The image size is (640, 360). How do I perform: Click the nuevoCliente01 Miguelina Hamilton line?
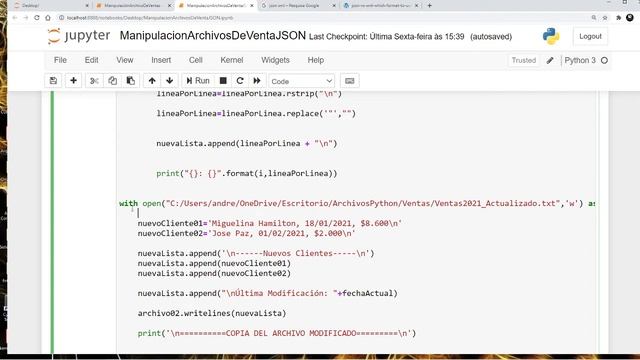click(x=269, y=223)
